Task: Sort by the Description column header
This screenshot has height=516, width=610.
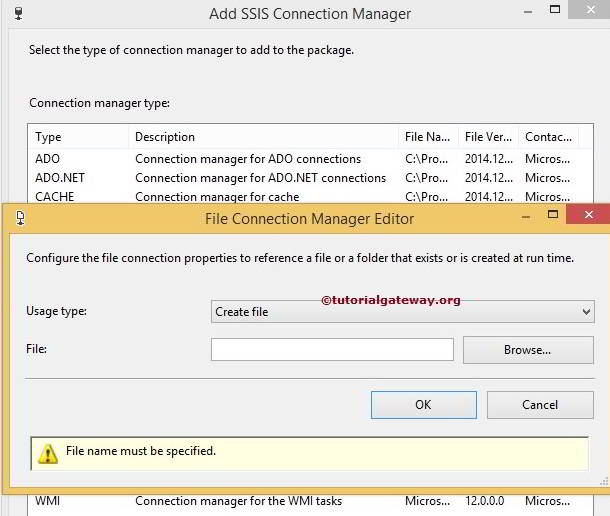Action: point(263,137)
